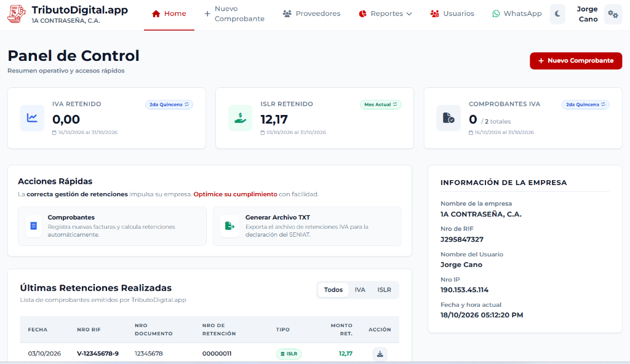Click the blue Comprobantes quick action icon
630x364 pixels.
point(34,226)
